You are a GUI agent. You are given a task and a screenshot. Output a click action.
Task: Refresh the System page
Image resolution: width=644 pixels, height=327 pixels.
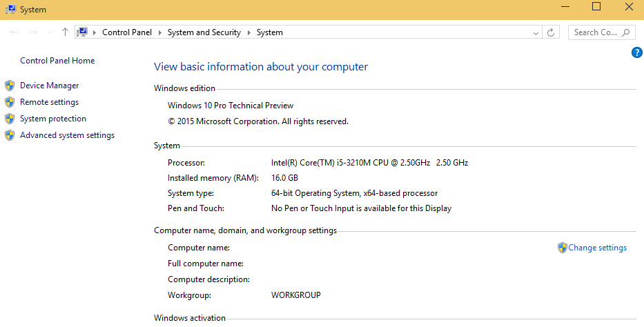[551, 32]
